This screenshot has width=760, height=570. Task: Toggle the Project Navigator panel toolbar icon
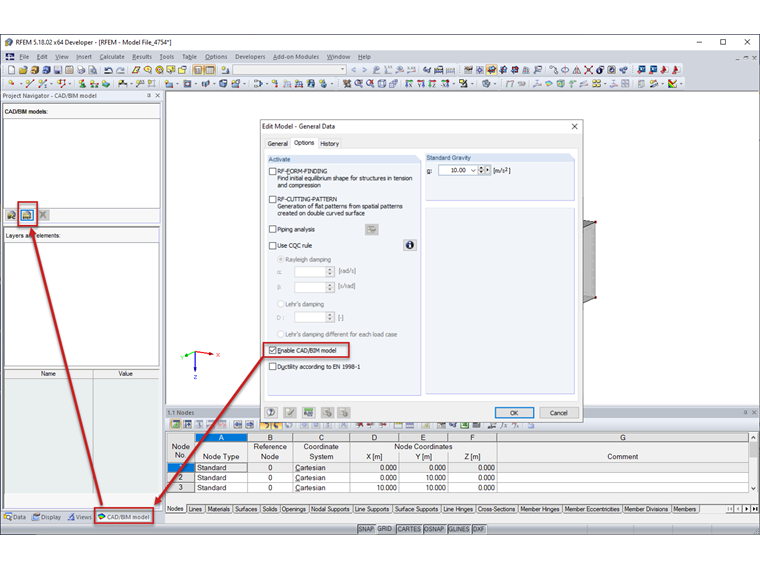[x=198, y=70]
